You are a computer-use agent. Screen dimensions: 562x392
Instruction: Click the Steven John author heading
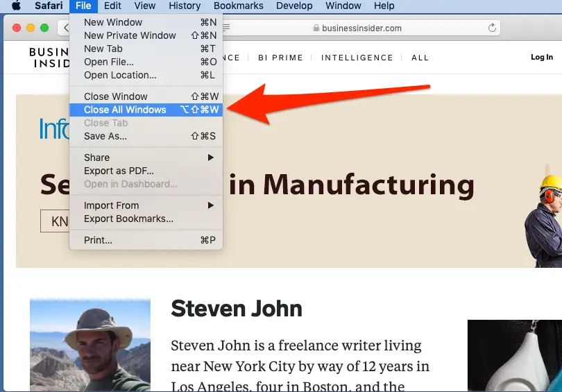click(237, 309)
